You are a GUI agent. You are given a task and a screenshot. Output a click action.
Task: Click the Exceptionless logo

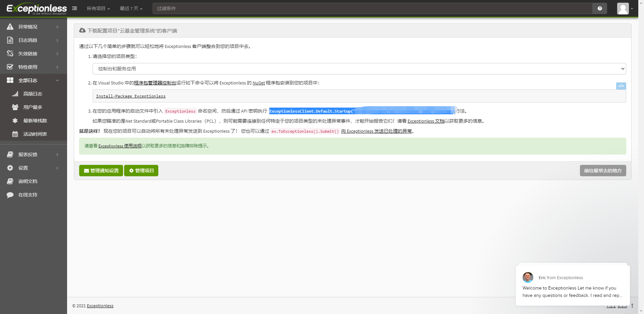tap(37, 9)
